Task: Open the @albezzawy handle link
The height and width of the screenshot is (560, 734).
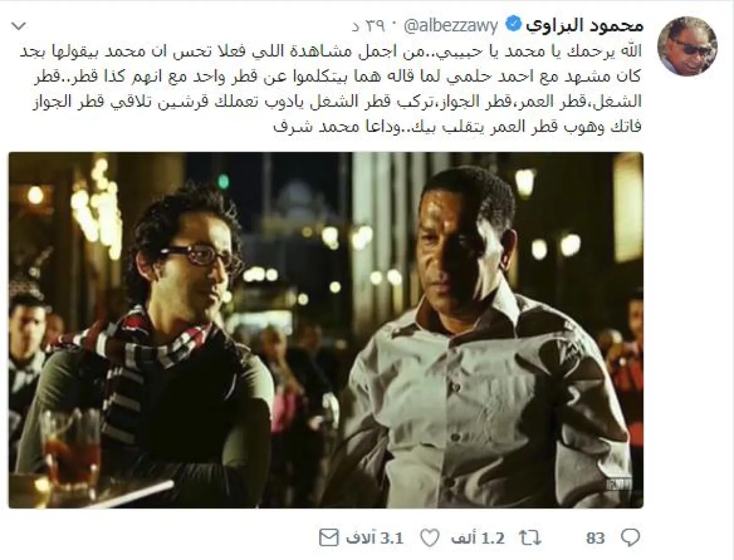Action: tap(450, 26)
